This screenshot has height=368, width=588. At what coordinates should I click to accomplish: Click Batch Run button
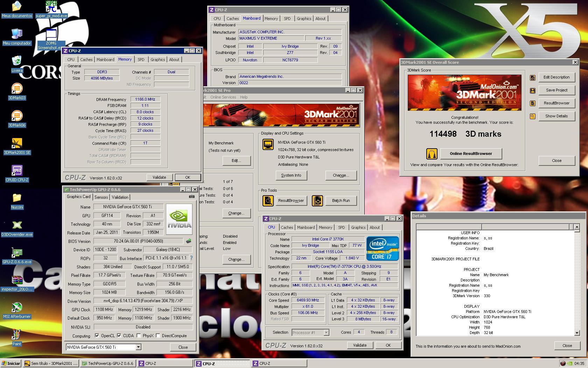(x=341, y=201)
